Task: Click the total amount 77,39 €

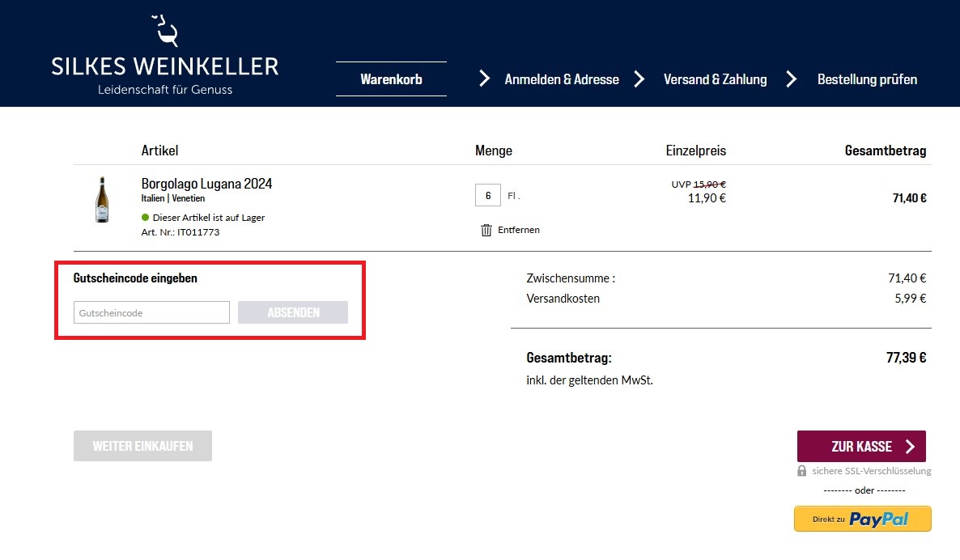Action: 906,358
